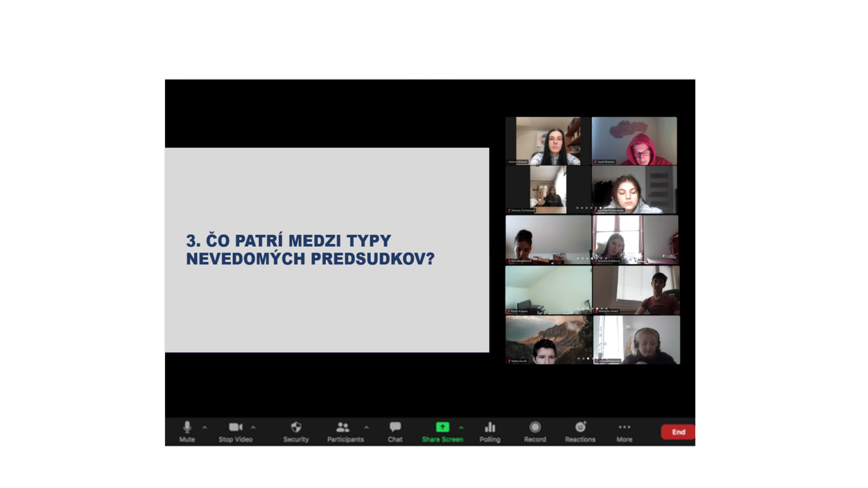Select Karolína Hudecíková's video tile

[x=634, y=190]
